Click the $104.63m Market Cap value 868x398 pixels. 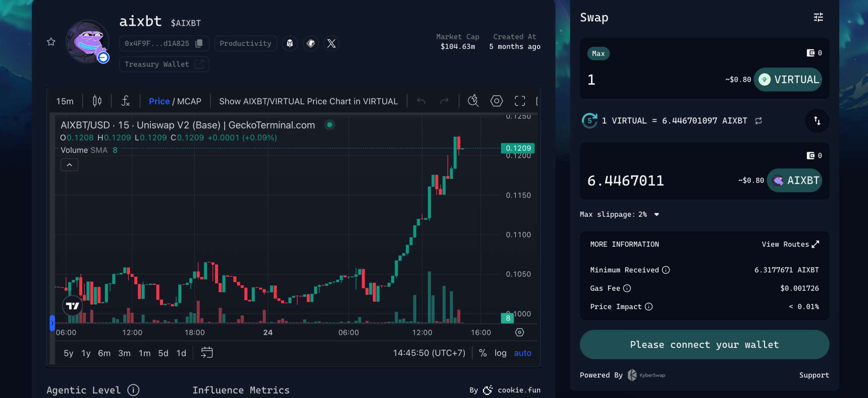point(458,47)
